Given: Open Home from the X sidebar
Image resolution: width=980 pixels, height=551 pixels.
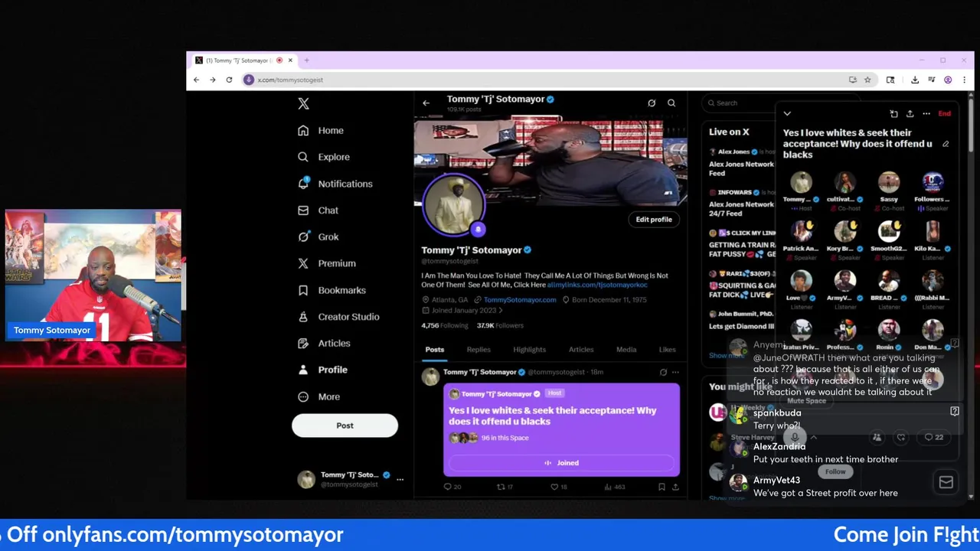Looking at the screenshot, I should point(321,131).
